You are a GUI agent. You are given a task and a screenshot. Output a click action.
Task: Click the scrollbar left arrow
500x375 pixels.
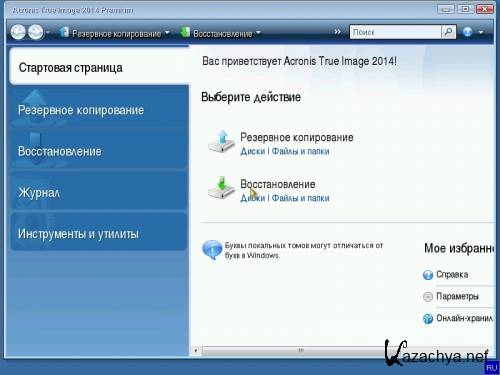(x=195, y=350)
